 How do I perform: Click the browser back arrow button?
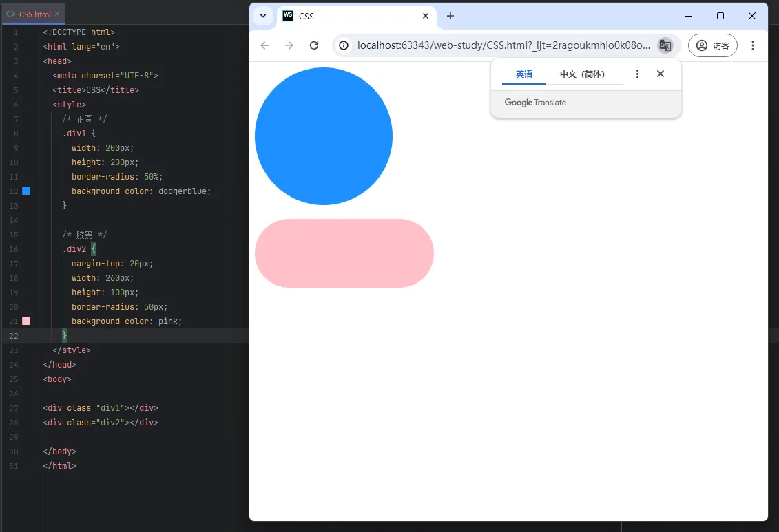click(x=264, y=45)
